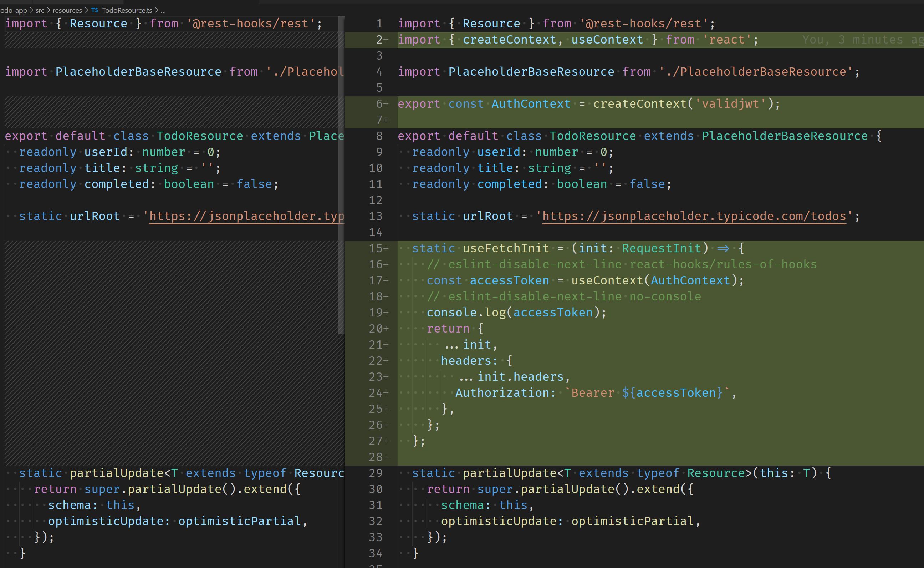Image resolution: width=924 pixels, height=568 pixels.
Task: Click init.headers spread on line 23
Action: pyautogui.click(x=511, y=377)
